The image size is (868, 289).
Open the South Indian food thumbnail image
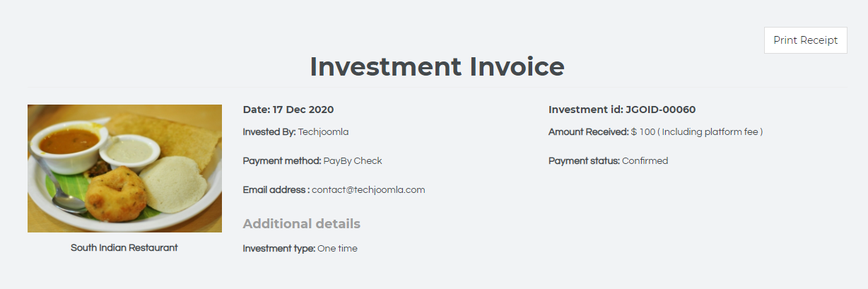(x=124, y=168)
